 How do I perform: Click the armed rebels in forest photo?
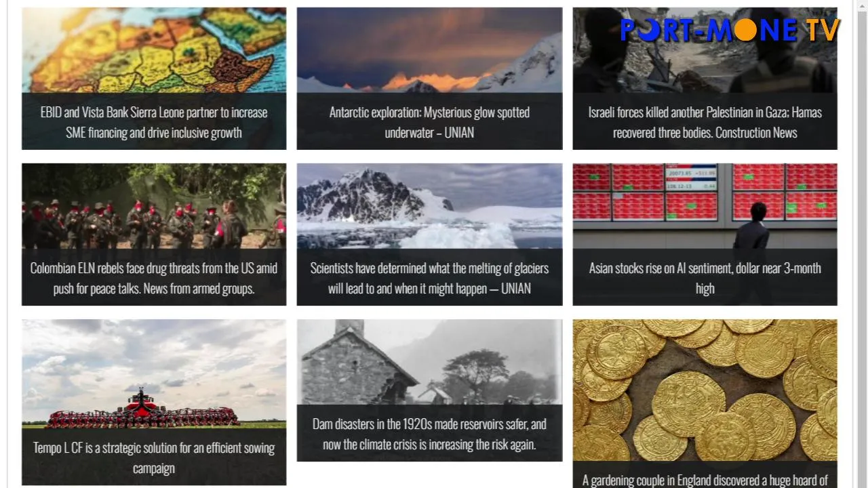[154, 206]
